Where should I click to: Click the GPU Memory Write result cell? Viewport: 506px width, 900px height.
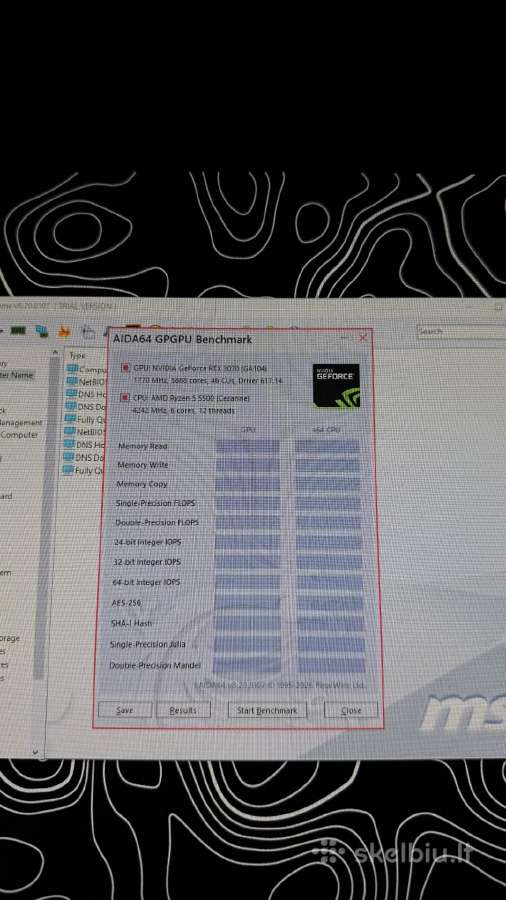tap(247, 465)
